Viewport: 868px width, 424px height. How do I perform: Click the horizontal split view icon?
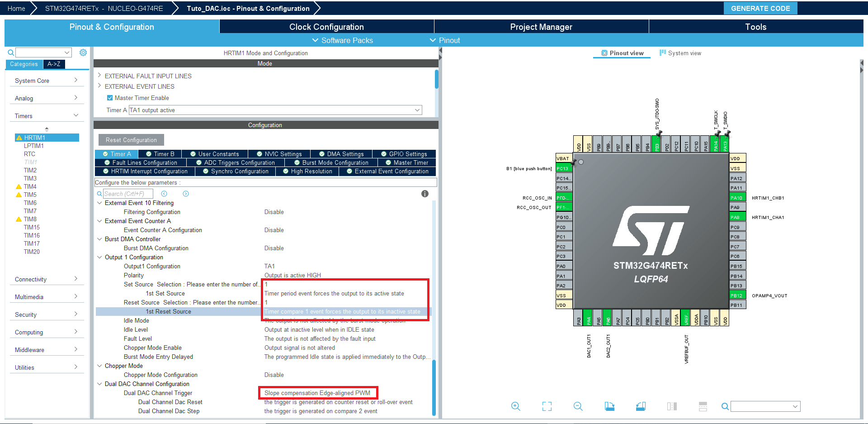(x=703, y=406)
